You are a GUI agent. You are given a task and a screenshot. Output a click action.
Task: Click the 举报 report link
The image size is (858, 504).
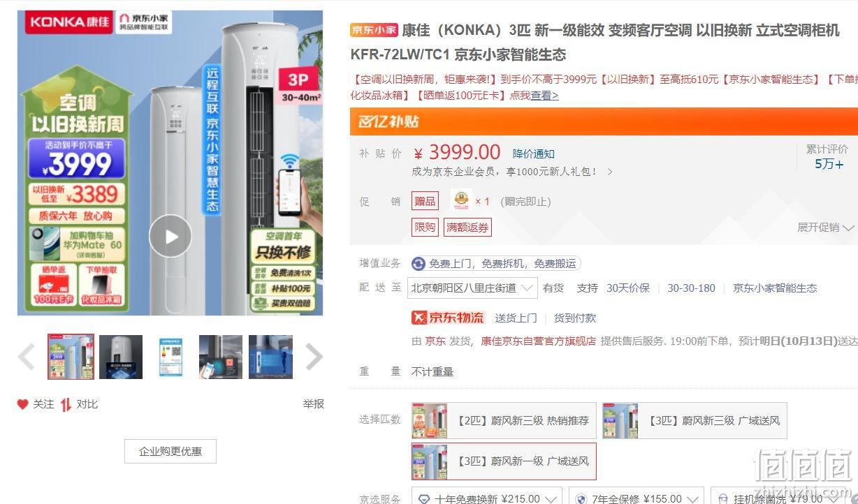[x=313, y=404]
